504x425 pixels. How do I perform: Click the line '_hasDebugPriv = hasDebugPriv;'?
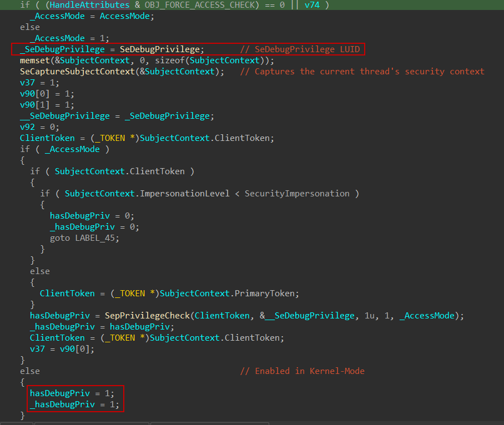[x=102, y=327]
